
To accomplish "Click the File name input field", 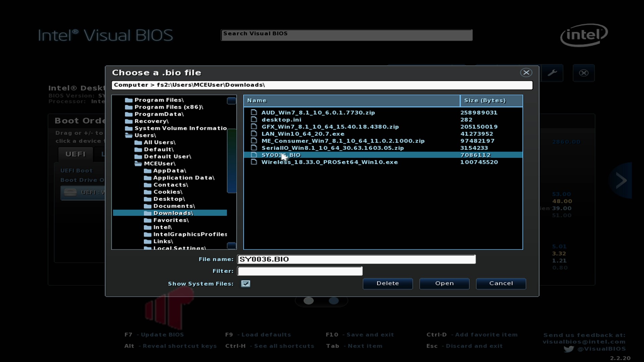I will pyautogui.click(x=357, y=259).
